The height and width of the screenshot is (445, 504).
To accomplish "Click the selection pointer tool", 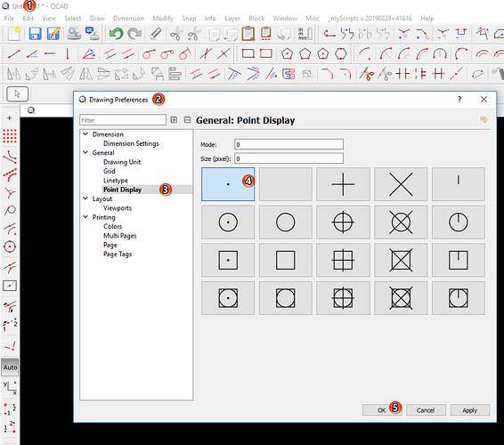I will coord(17,94).
